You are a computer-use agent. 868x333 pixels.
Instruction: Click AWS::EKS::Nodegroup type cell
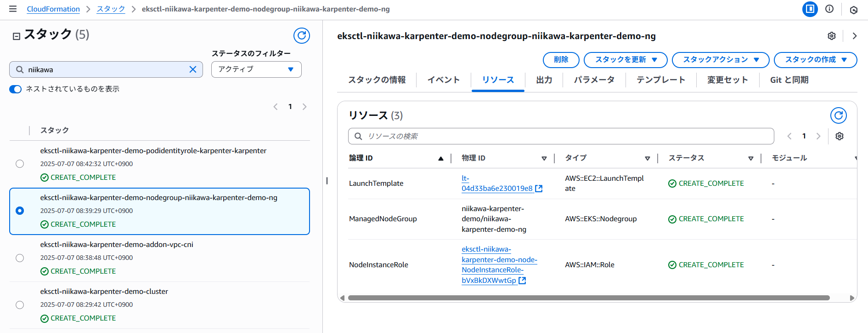point(601,219)
